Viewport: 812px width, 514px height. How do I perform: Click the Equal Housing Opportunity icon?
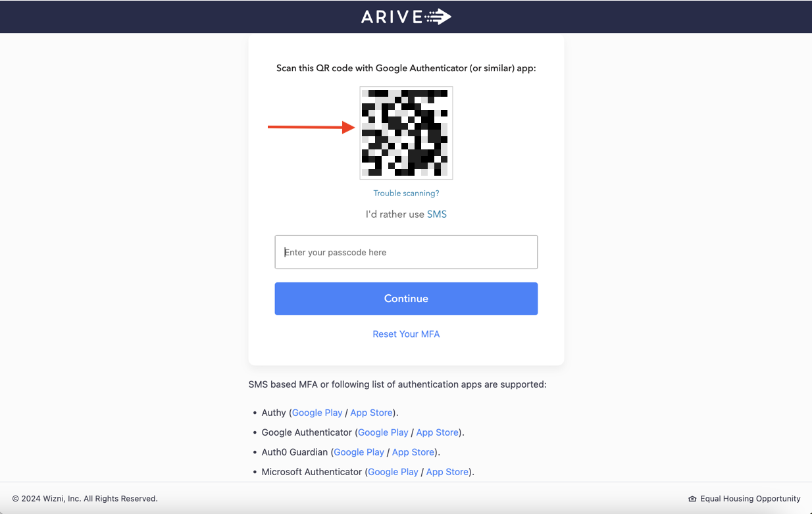[x=692, y=499]
